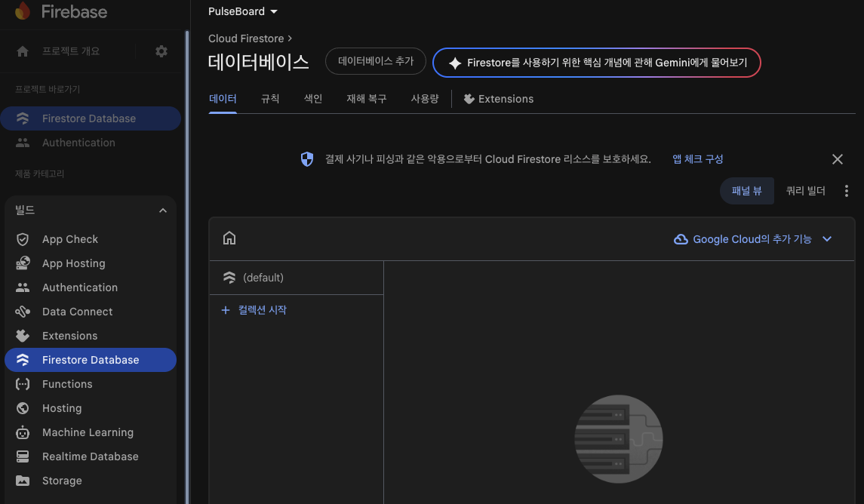Switch to 쿼리 빌더 view
The width and height of the screenshot is (864, 504).
pos(805,191)
